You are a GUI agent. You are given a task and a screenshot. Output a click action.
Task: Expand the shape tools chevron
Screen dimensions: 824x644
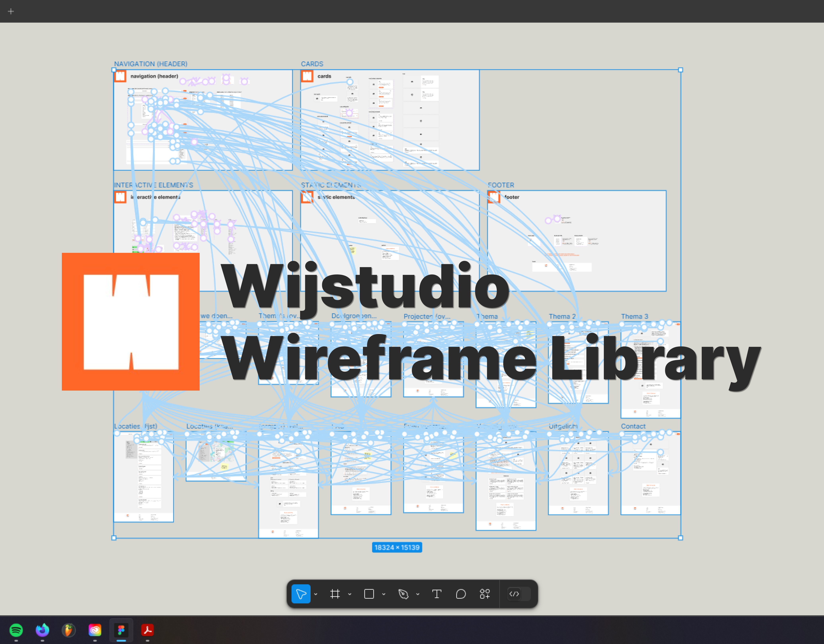(384, 594)
